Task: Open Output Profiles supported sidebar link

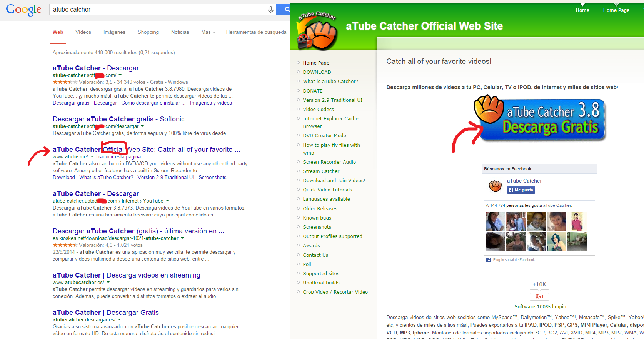Action: [333, 236]
